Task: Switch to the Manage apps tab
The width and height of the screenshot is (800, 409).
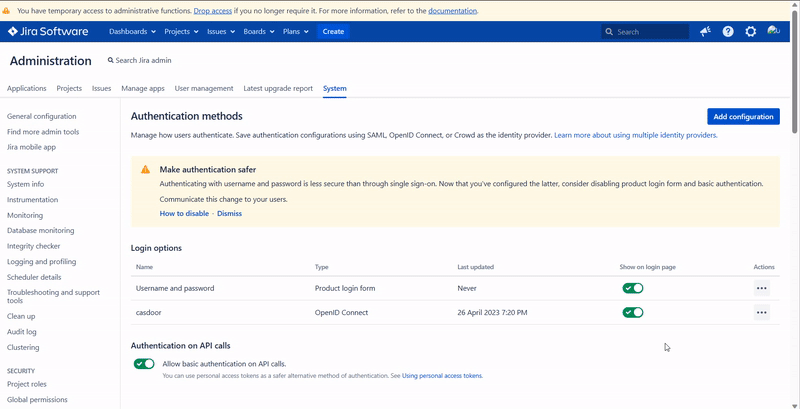Action: tap(143, 88)
